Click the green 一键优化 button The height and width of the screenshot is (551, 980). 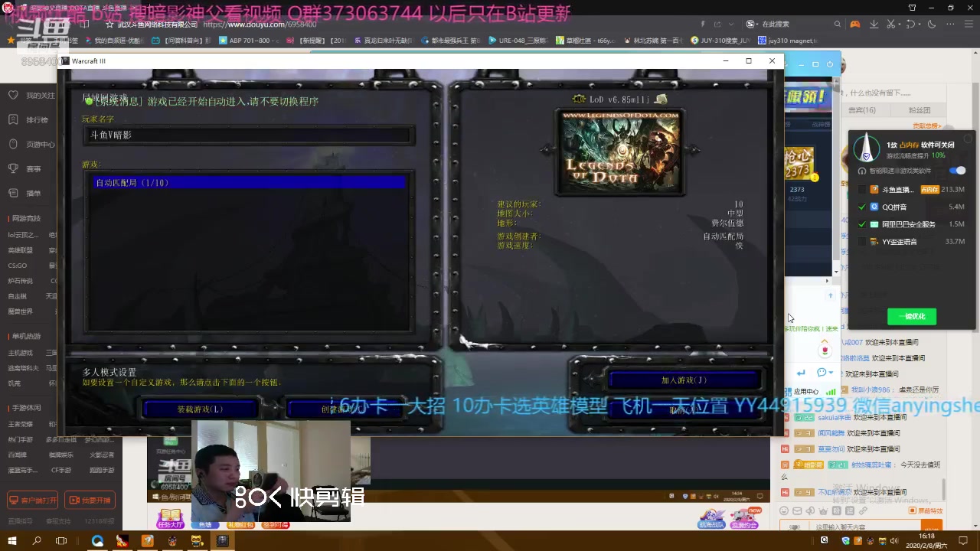(x=912, y=316)
